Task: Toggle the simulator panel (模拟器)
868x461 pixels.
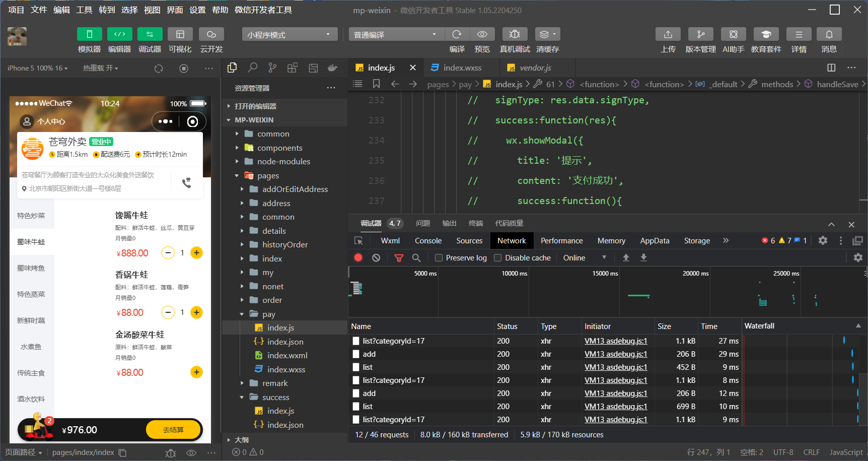Action: (89, 34)
